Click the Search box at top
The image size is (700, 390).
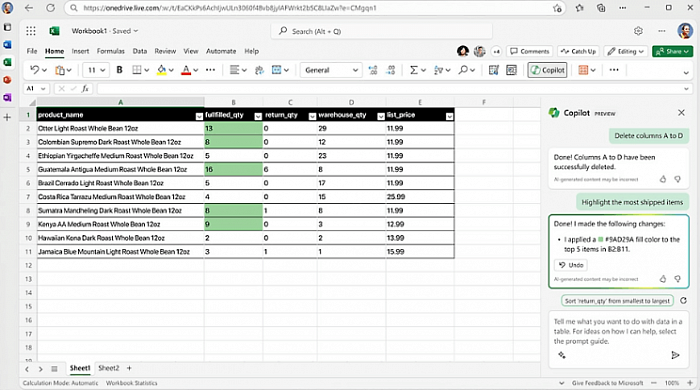click(382, 31)
